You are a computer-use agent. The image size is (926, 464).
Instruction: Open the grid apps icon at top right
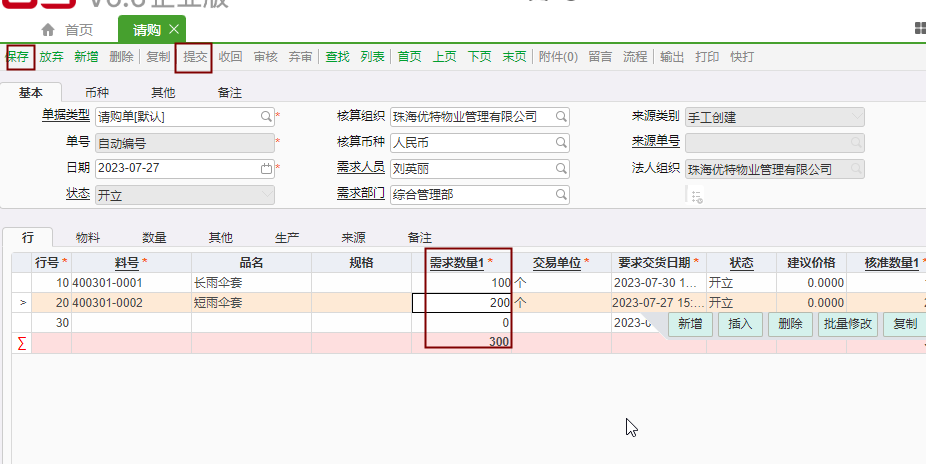pyautogui.click(x=919, y=29)
